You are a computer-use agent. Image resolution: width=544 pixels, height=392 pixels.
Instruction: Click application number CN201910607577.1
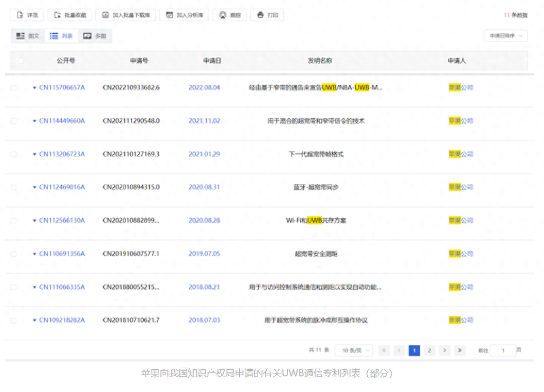131,253
